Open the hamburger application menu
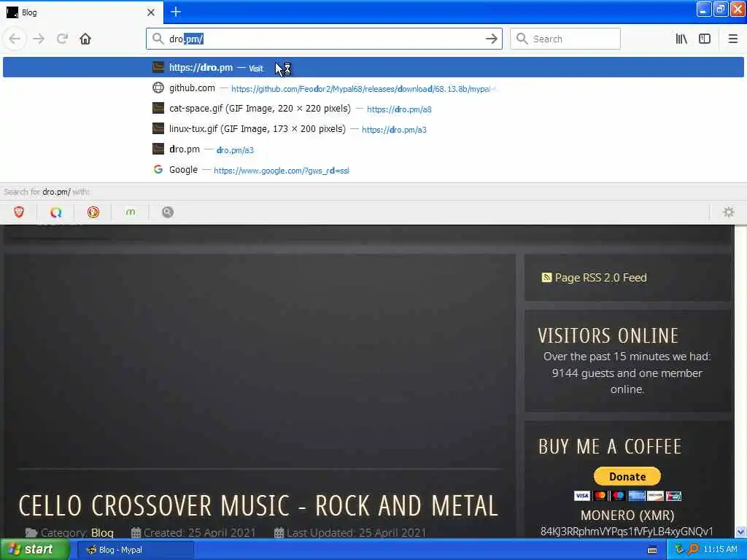 (x=732, y=39)
